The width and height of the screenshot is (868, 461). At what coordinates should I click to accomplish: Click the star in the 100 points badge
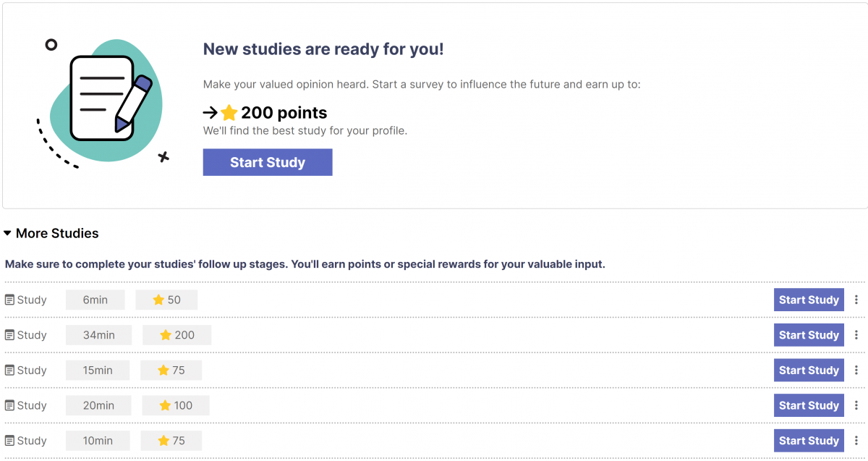click(163, 405)
